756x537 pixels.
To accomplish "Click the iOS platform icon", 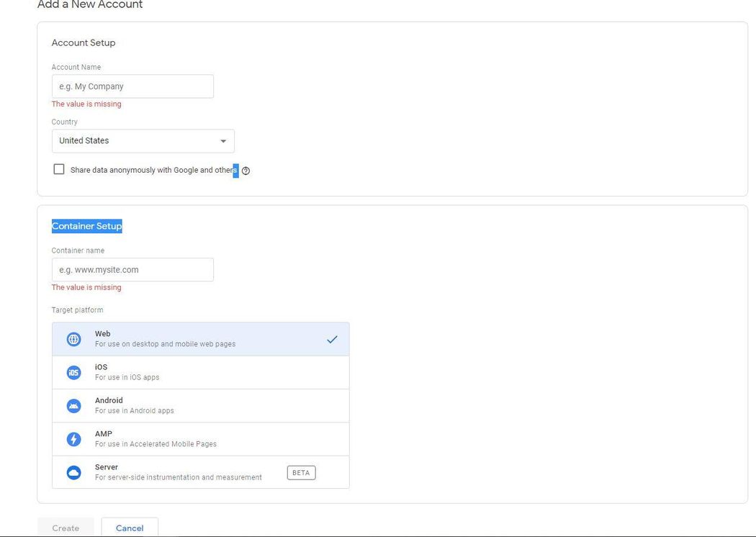I will pos(73,372).
